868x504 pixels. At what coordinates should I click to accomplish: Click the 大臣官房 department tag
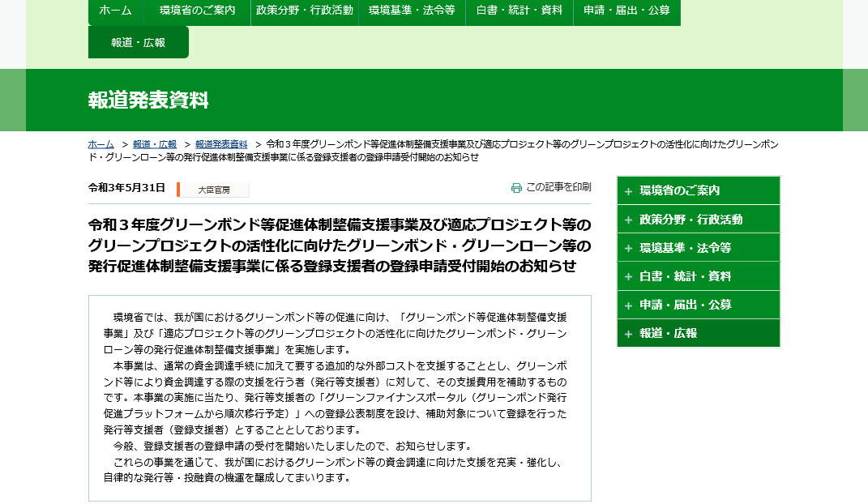point(212,189)
